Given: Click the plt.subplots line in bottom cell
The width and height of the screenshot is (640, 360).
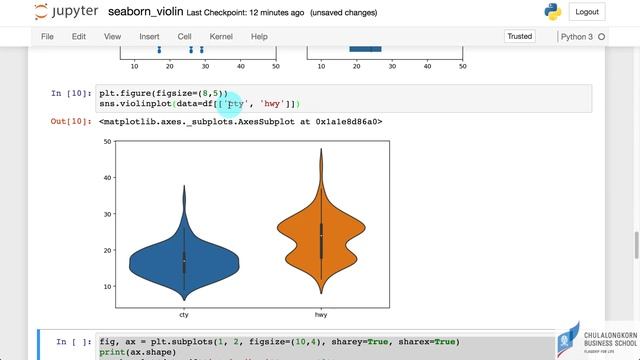Looking at the screenshot, I should click(280, 342).
